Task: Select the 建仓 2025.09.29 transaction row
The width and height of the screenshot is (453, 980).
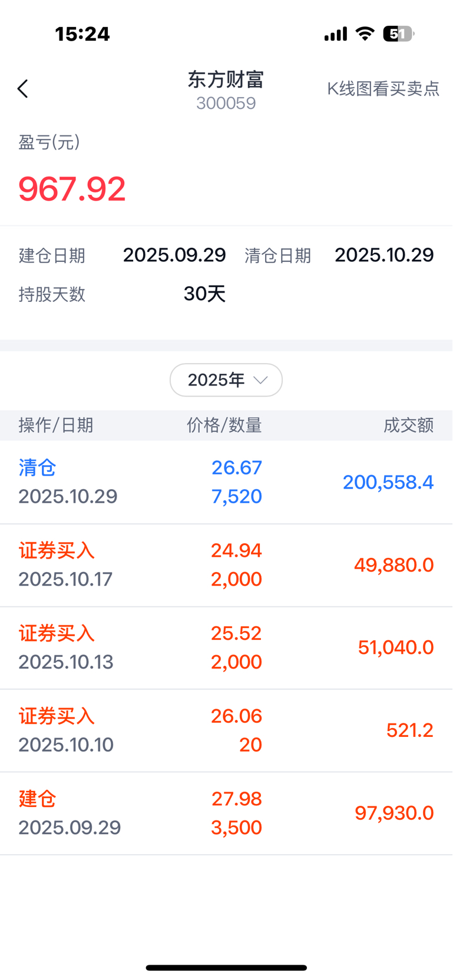Action: point(226,813)
